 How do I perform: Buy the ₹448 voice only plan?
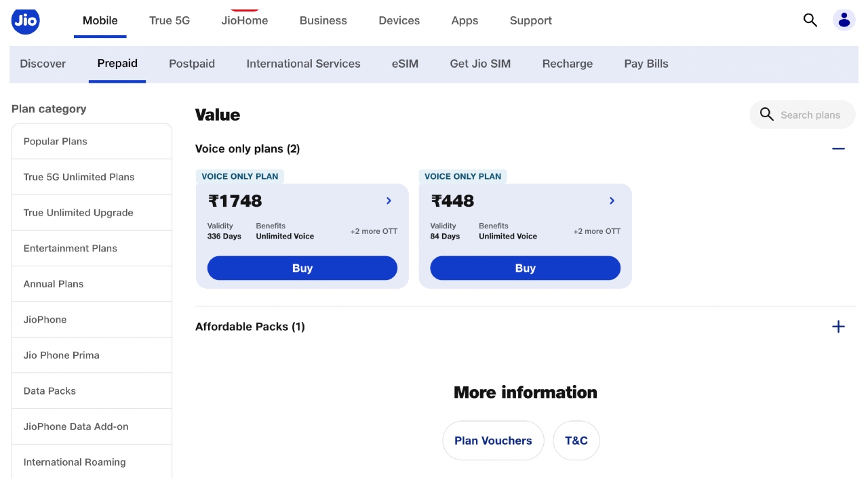(x=526, y=268)
